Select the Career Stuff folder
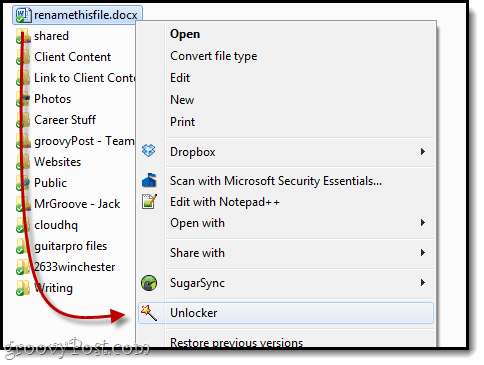The height and width of the screenshot is (365, 484). click(x=65, y=120)
